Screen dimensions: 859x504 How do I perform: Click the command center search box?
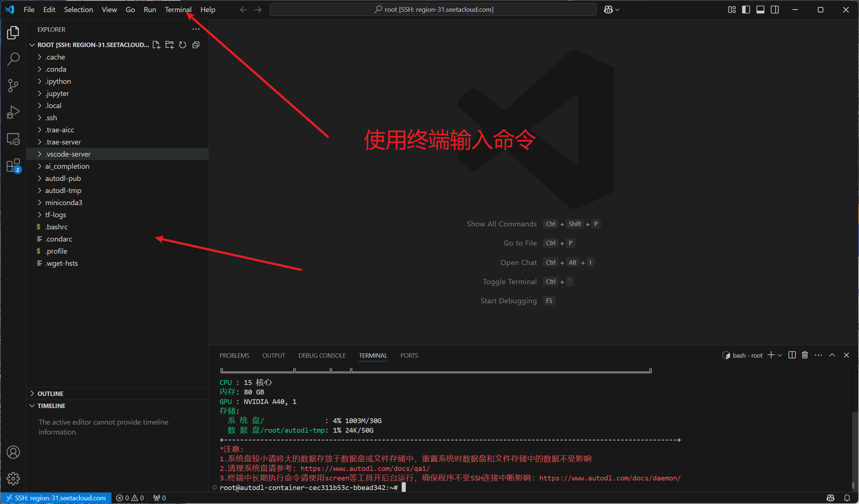click(x=433, y=10)
